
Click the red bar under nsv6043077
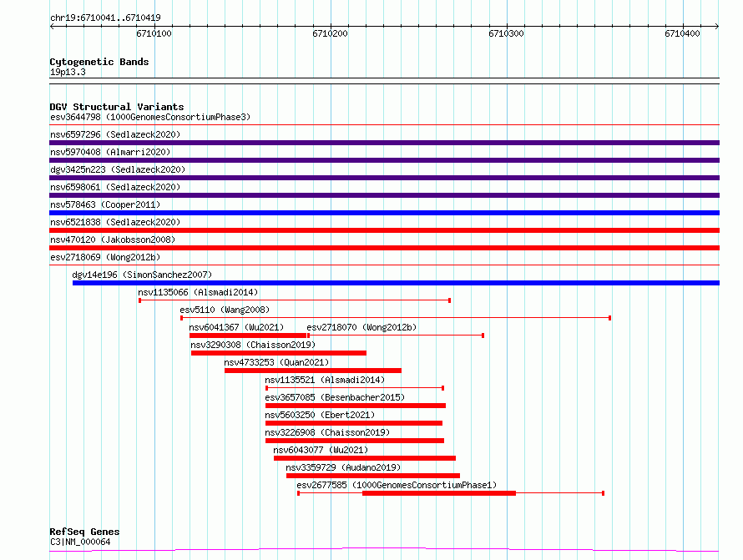364,458
